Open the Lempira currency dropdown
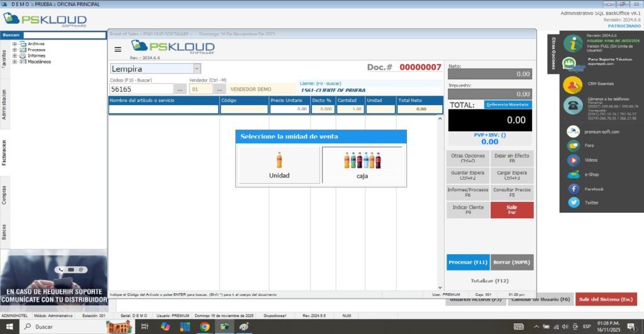 pos(197,69)
